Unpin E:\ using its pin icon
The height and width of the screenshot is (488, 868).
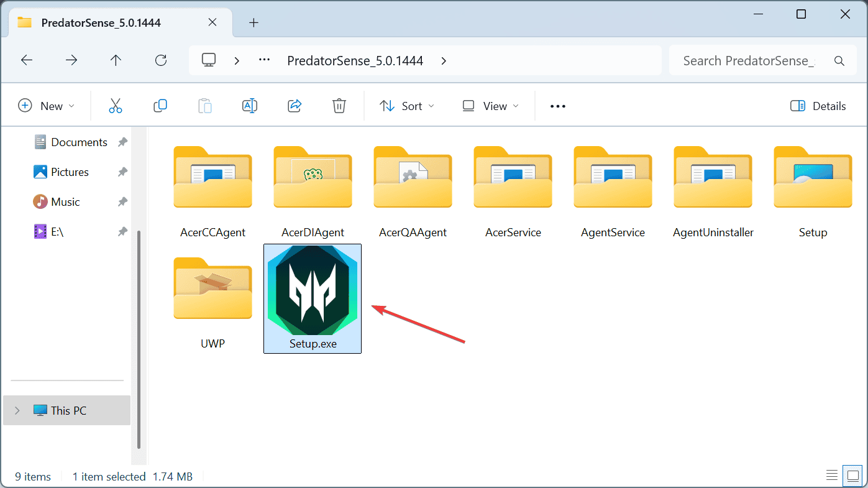(122, 231)
